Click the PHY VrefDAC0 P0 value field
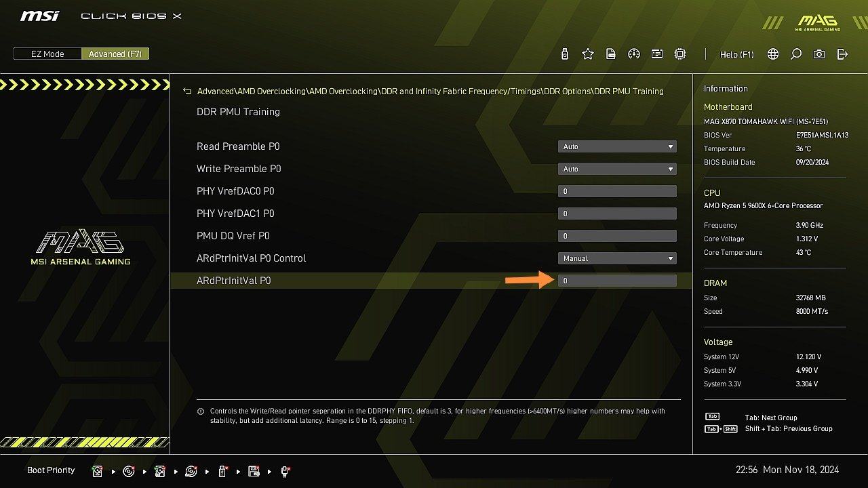868x488 pixels. [x=617, y=191]
